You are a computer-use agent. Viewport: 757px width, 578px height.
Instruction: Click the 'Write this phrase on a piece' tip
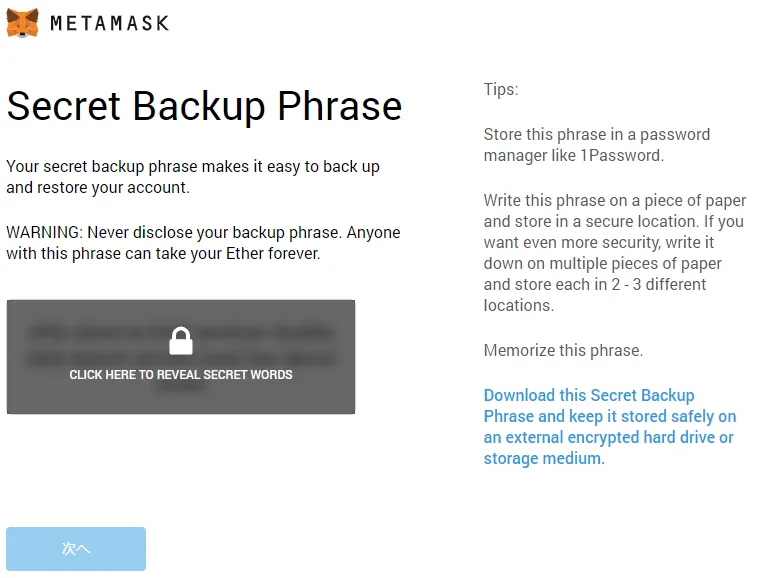(615, 253)
